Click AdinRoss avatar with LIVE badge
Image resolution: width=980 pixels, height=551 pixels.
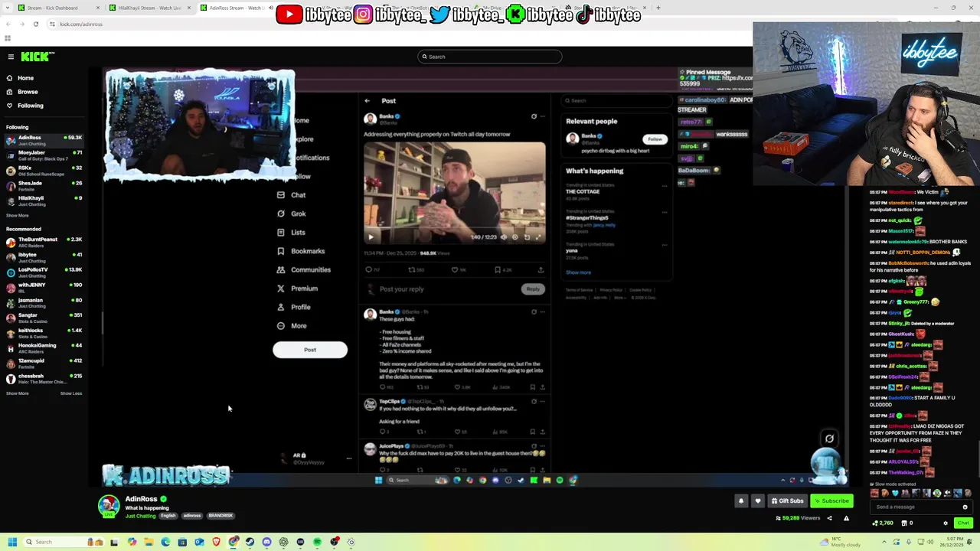click(x=109, y=506)
